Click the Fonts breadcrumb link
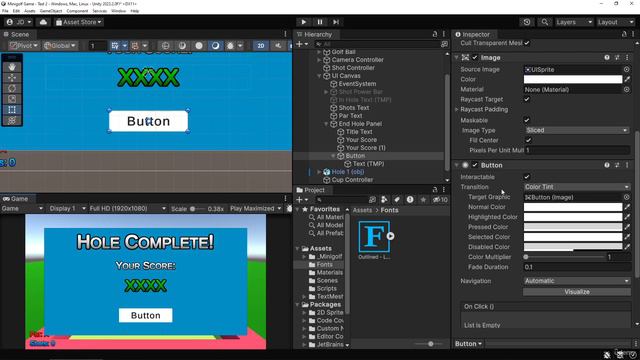 (x=389, y=210)
